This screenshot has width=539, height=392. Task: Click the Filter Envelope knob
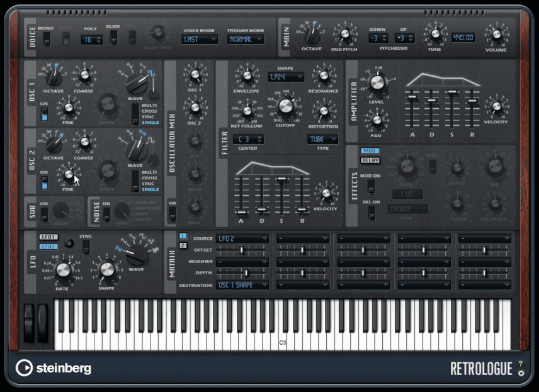pyautogui.click(x=247, y=76)
